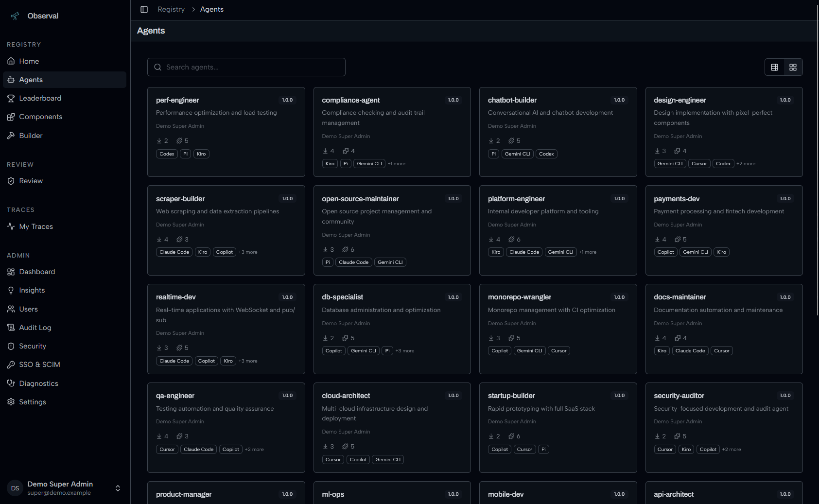Click the Builder hammer icon
The height and width of the screenshot is (504, 819).
[x=11, y=136]
